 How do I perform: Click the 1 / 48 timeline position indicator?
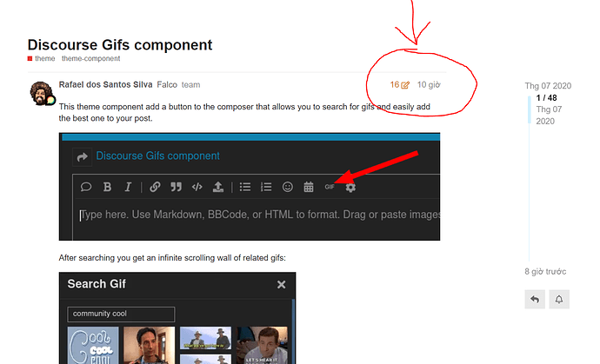coord(546,98)
